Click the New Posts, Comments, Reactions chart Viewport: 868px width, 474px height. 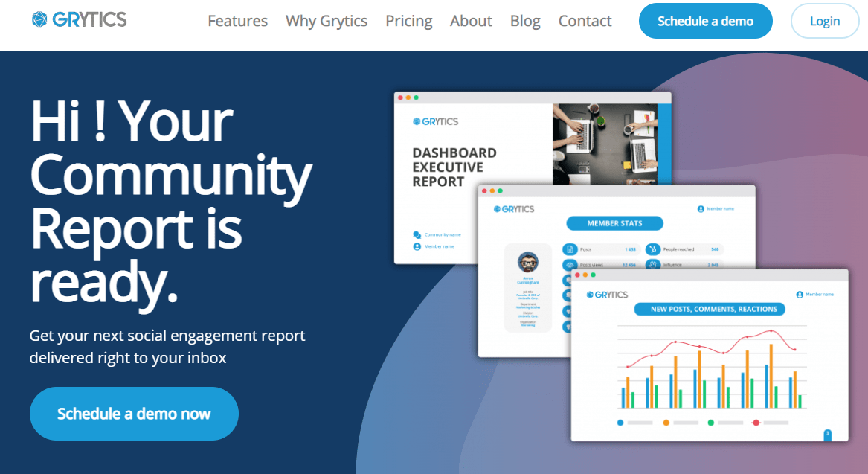(713, 368)
